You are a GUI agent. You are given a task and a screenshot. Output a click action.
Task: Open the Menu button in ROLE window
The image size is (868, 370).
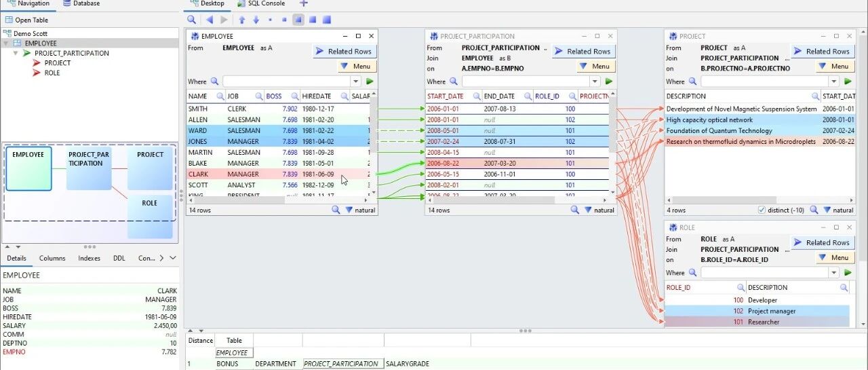[x=835, y=257]
